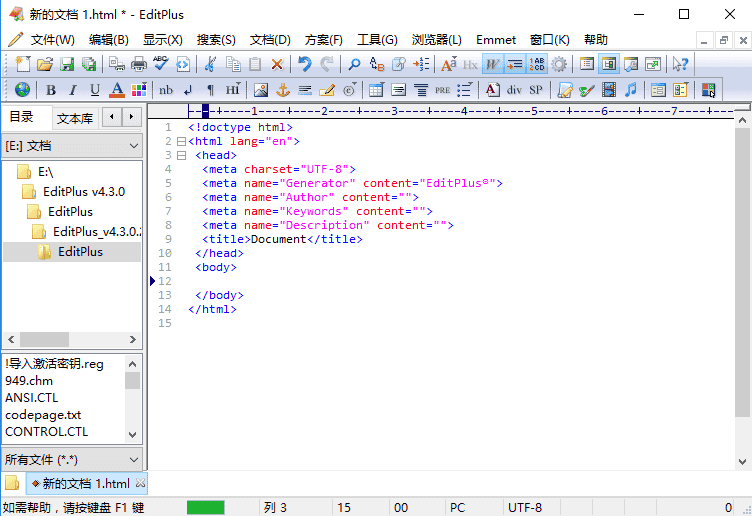Toggle the line number display button

pyautogui.click(x=537, y=64)
